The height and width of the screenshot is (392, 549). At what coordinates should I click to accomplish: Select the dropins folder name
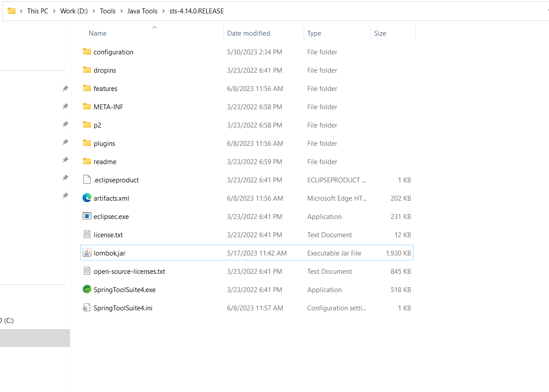(105, 70)
